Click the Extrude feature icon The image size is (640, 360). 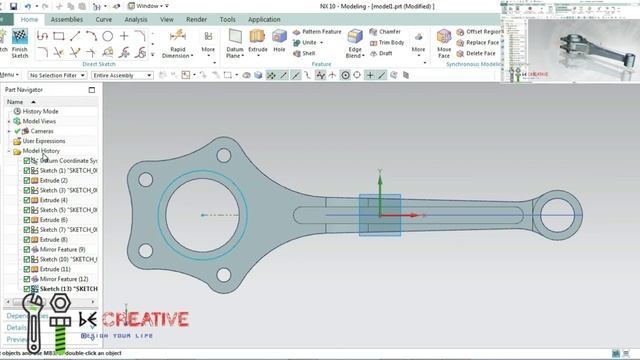(x=258, y=37)
